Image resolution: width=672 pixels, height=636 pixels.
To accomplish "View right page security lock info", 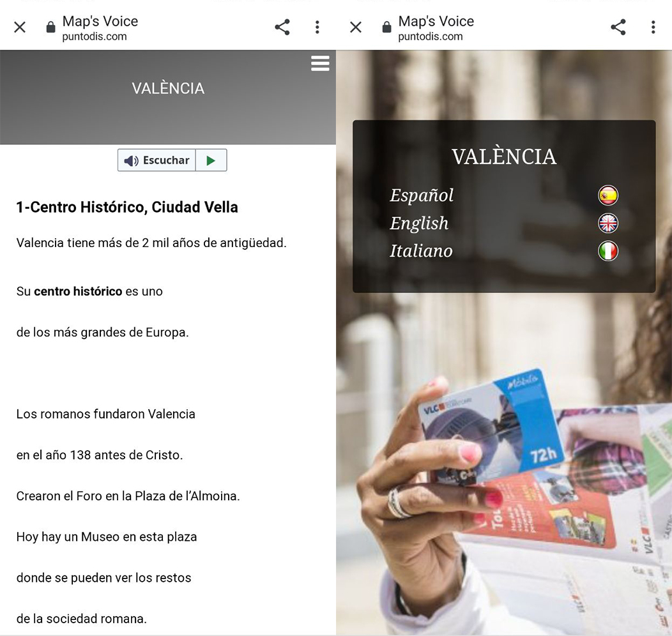I will click(x=386, y=27).
